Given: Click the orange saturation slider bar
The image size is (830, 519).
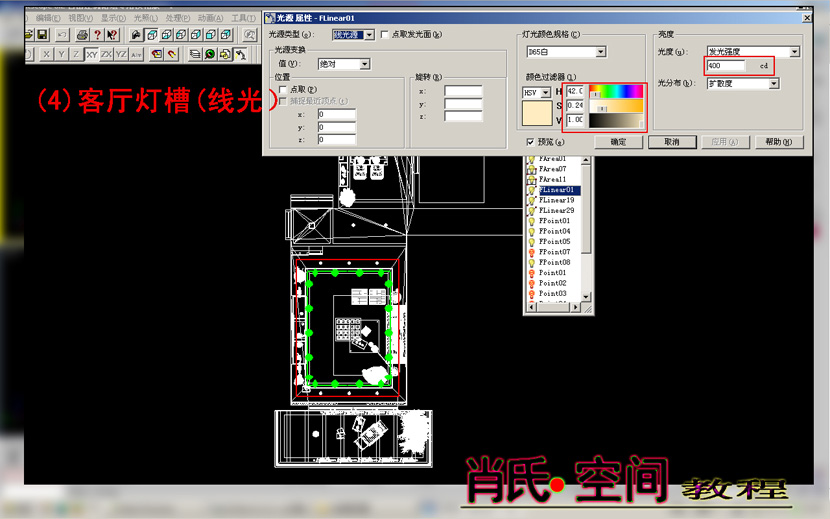Looking at the screenshot, I should point(616,106).
